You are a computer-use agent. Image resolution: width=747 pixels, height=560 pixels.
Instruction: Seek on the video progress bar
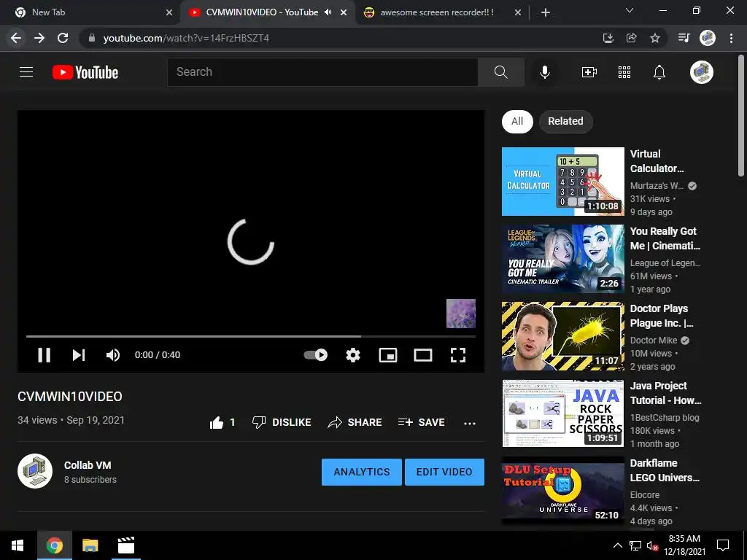click(x=251, y=336)
